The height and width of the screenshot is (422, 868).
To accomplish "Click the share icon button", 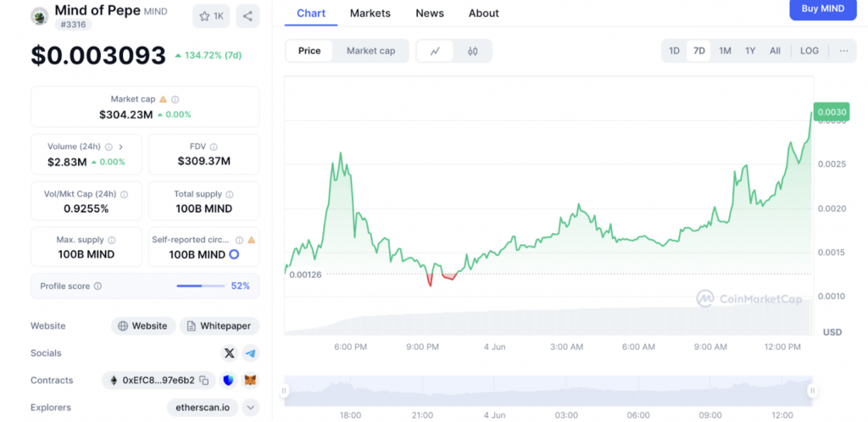I will [x=248, y=16].
